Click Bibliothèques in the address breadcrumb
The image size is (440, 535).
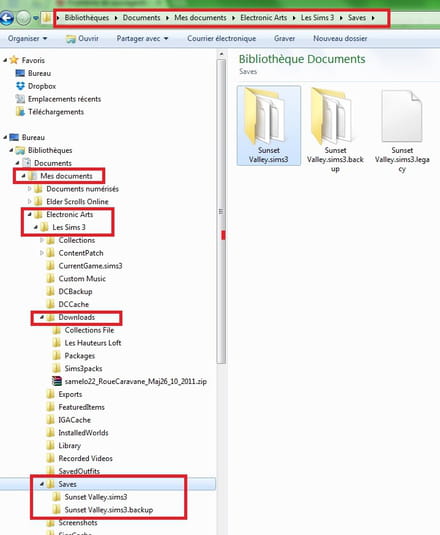[x=87, y=18]
